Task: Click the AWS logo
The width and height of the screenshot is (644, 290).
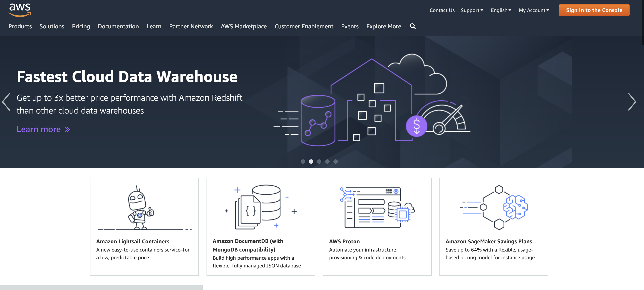Action: click(x=20, y=10)
